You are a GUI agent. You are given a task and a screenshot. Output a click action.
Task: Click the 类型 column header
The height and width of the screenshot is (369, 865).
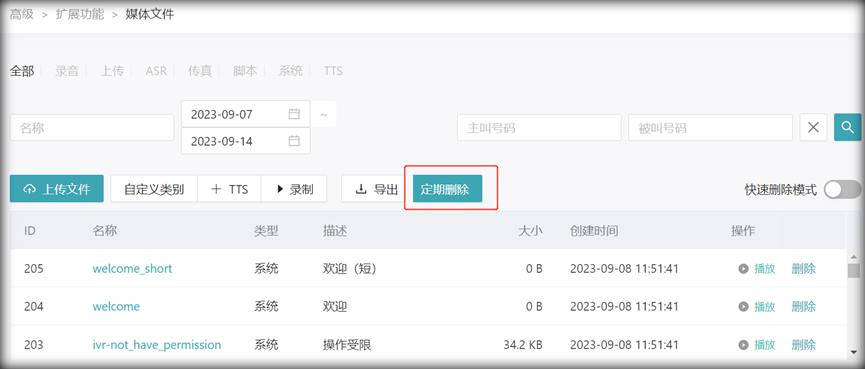[x=266, y=231]
